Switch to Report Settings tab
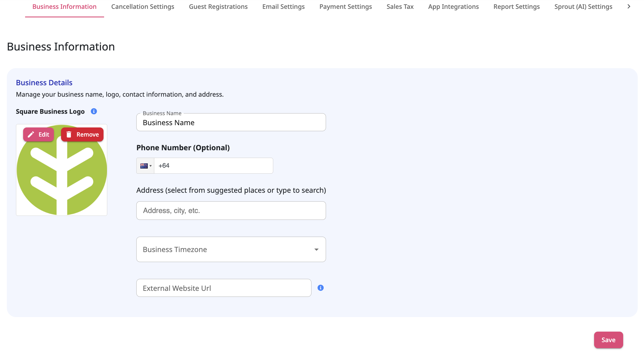Viewport: 644px width, 353px height. pyautogui.click(x=517, y=7)
